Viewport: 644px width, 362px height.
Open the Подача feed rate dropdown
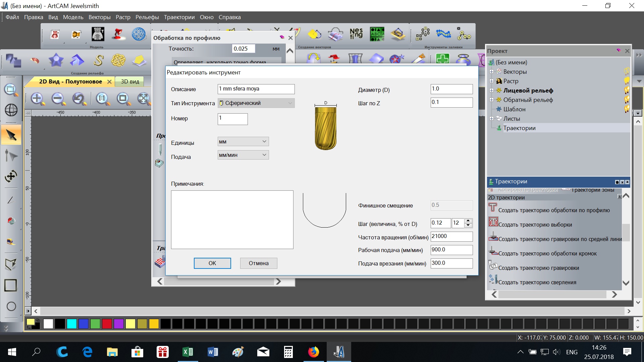[x=243, y=155]
